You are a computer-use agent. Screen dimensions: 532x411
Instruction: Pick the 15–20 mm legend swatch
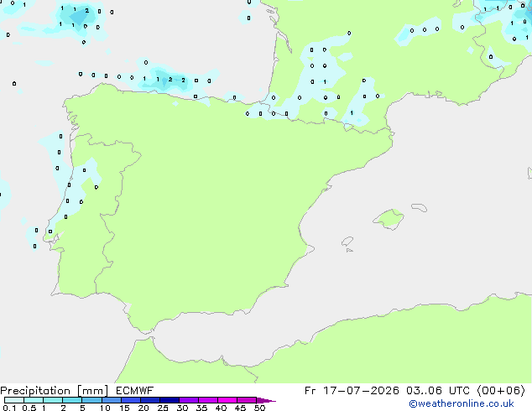131,400
